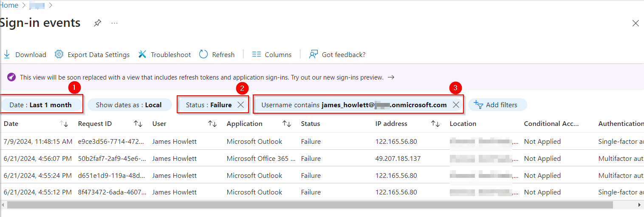Click Export Data Settings label
644x217 pixels.
[99, 54]
